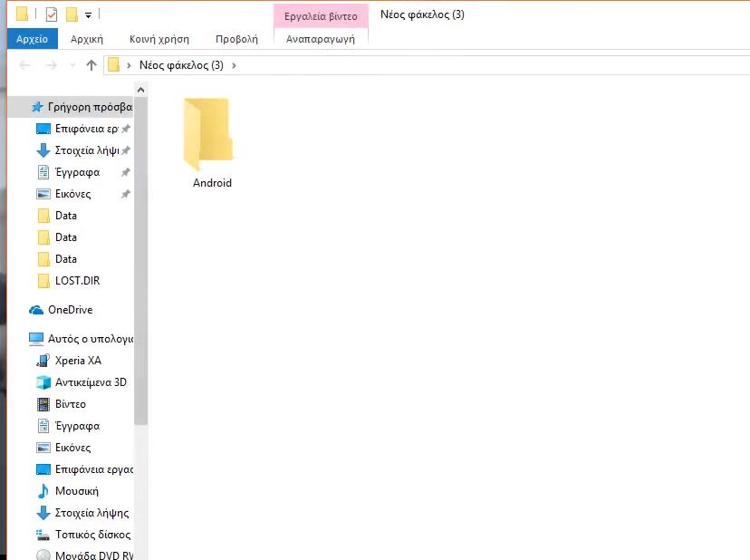Click the New folder icon in the title bar
The width and height of the screenshot is (750, 560).
click(72, 14)
